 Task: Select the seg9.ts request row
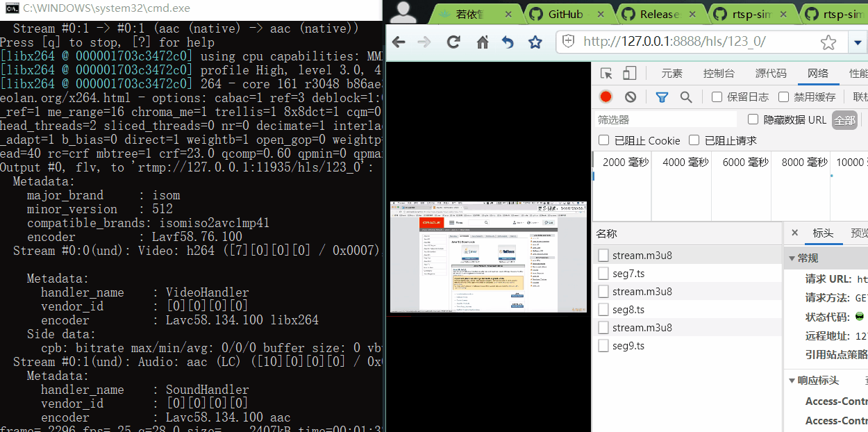point(687,346)
